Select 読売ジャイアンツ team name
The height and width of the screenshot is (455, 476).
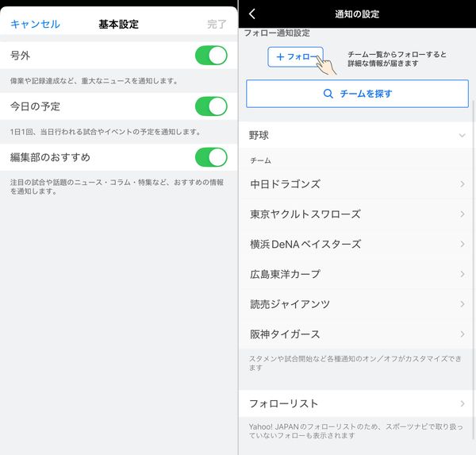pos(290,304)
